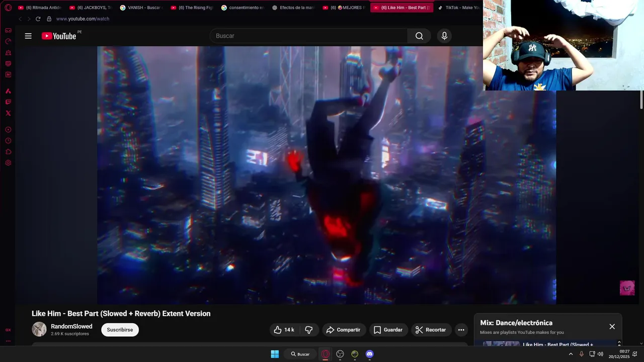Image resolution: width=644 pixels, height=362 pixels.
Task: Switch to MEJORES YouTube tab
Action: [345, 8]
